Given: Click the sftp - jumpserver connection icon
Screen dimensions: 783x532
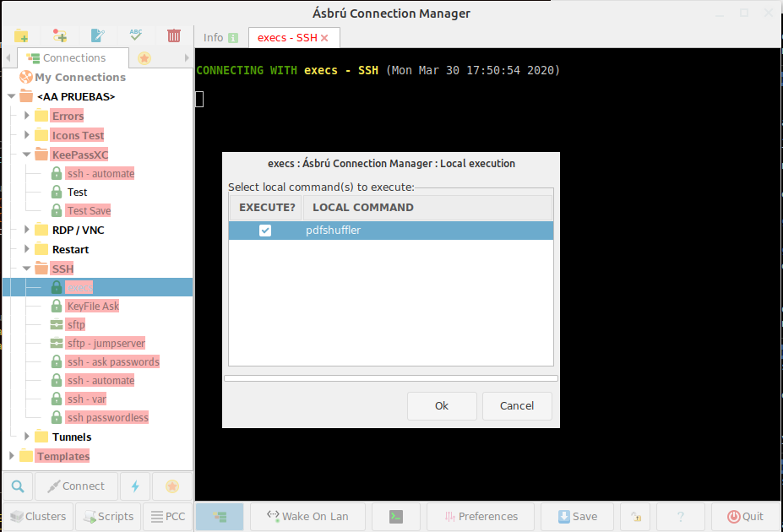Looking at the screenshot, I should [57, 344].
